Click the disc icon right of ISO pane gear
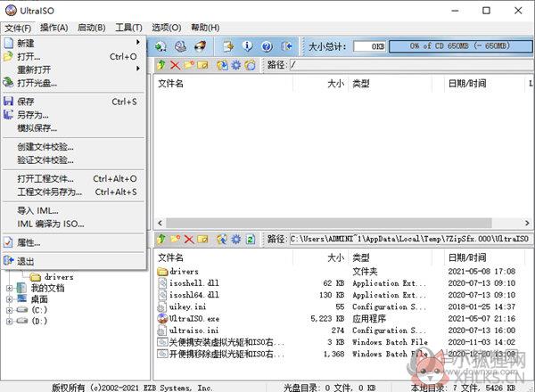The image size is (535, 392). [x=250, y=65]
